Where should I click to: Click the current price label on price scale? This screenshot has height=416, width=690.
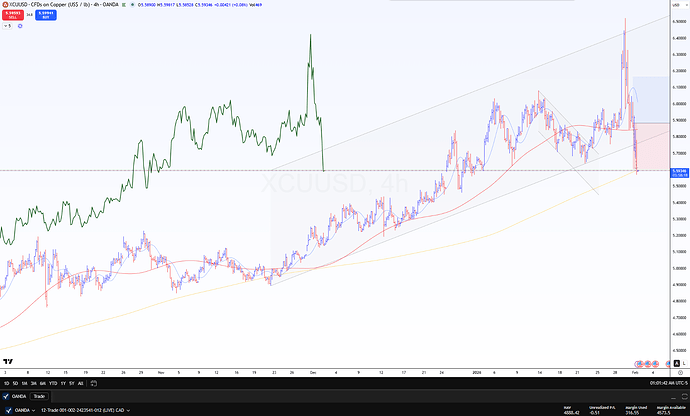(x=680, y=173)
